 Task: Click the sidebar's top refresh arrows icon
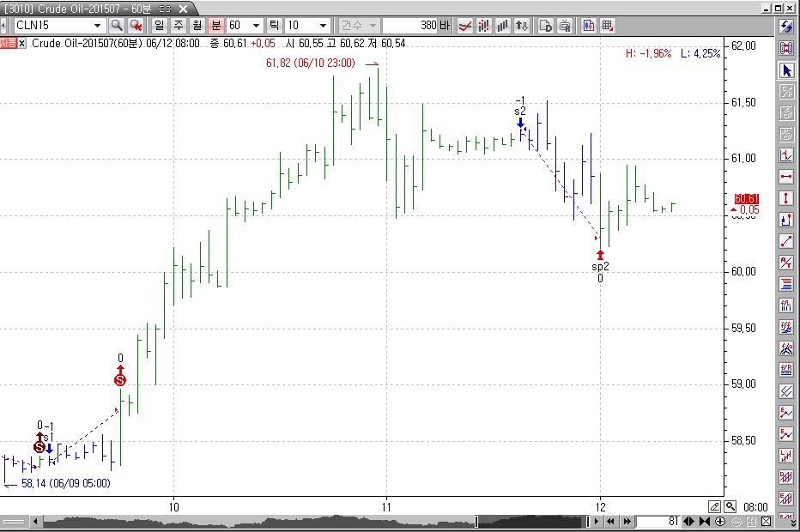pos(786,27)
